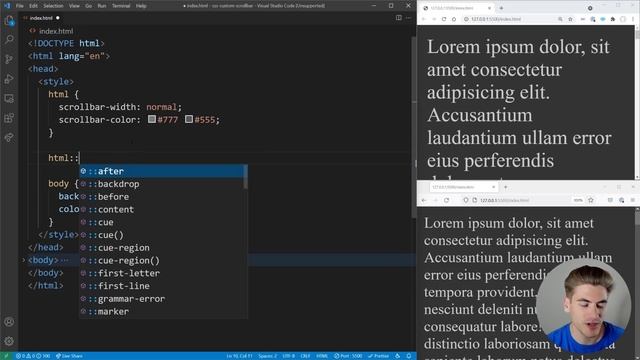Choose ::before suggestion

[x=162, y=196]
